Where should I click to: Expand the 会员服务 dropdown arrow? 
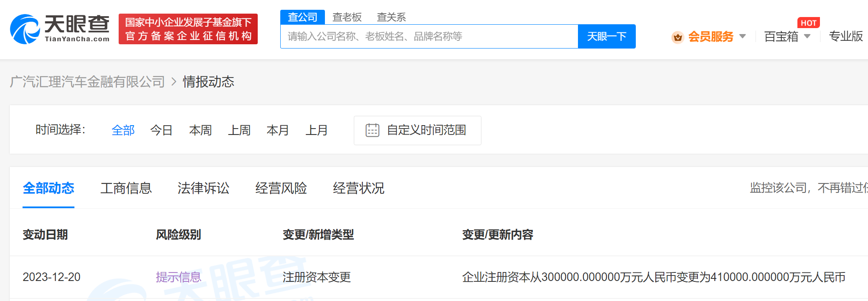pyautogui.click(x=743, y=37)
